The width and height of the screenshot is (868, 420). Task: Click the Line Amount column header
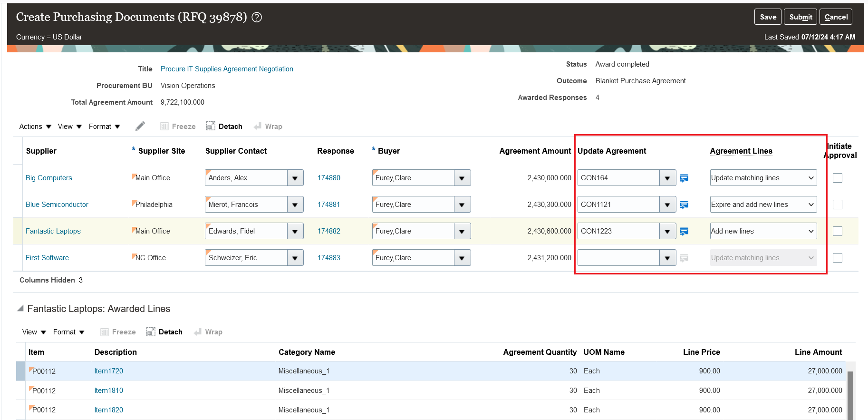(x=818, y=352)
